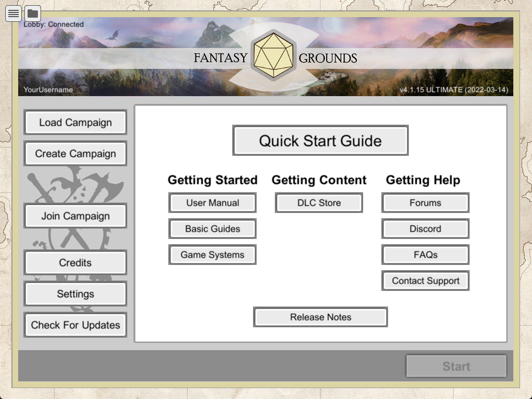View the FAQs

click(x=425, y=255)
